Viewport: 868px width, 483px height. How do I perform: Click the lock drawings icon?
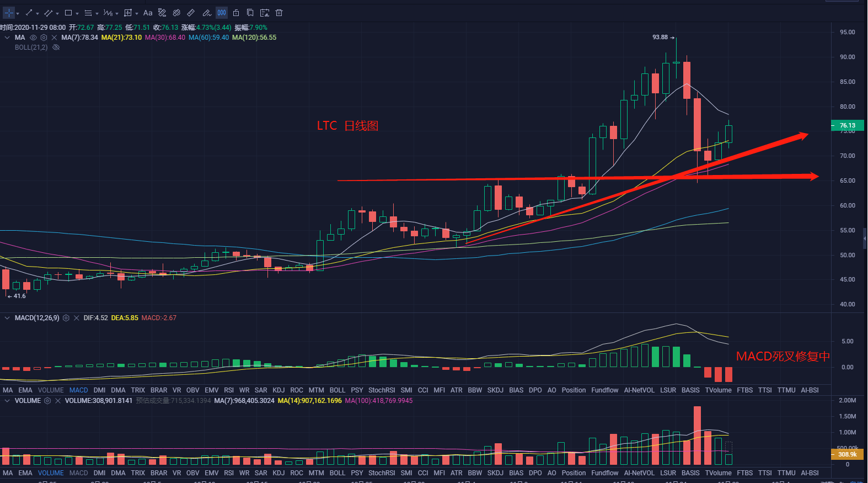[x=236, y=13]
